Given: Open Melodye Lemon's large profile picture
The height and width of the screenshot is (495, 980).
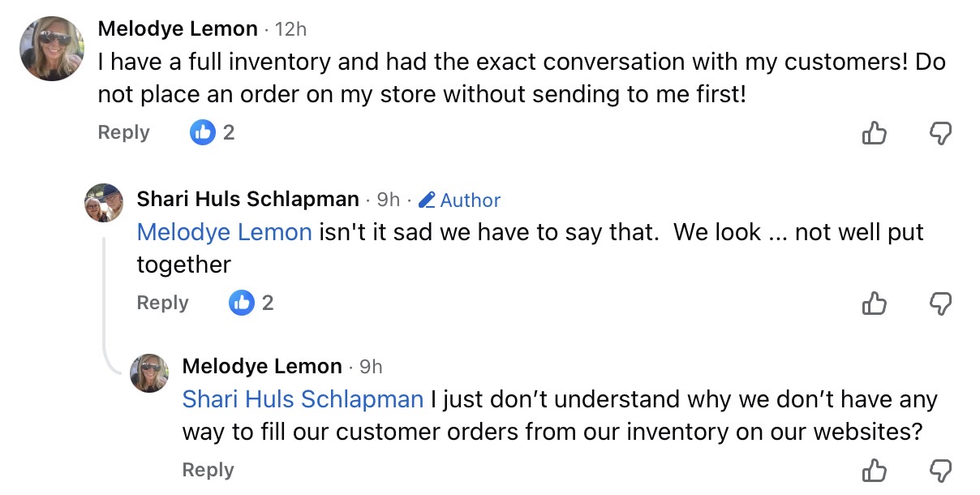Looking at the screenshot, I should click(x=52, y=48).
